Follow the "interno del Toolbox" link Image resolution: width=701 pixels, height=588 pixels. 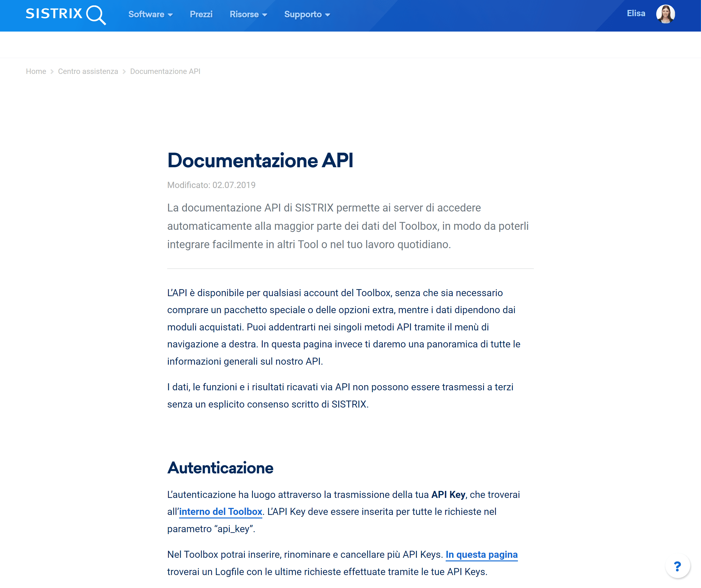coord(220,512)
